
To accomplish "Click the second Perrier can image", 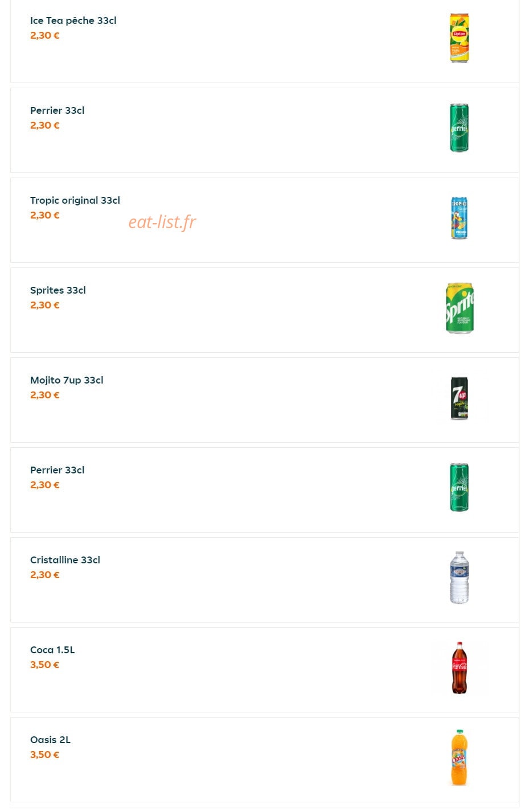I will click(x=460, y=488).
